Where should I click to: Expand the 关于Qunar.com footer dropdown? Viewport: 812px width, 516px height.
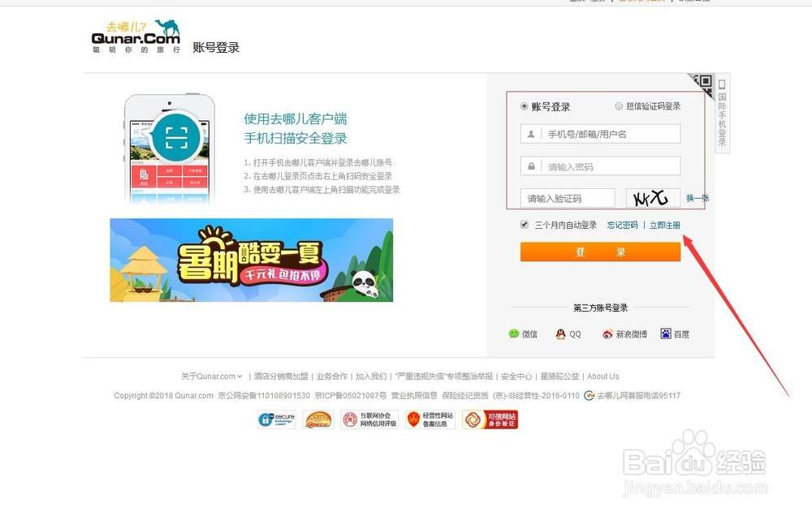click(211, 376)
